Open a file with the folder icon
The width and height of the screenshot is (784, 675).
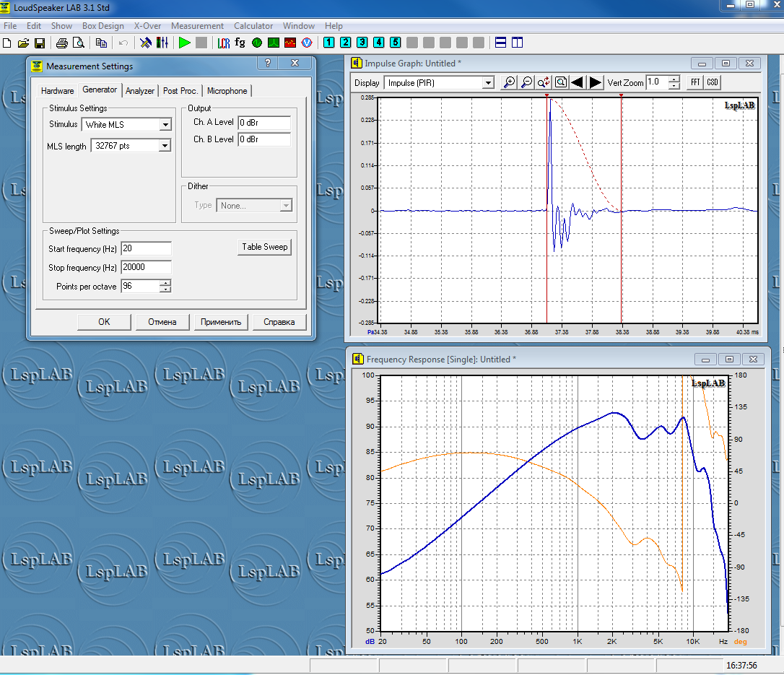click(23, 43)
